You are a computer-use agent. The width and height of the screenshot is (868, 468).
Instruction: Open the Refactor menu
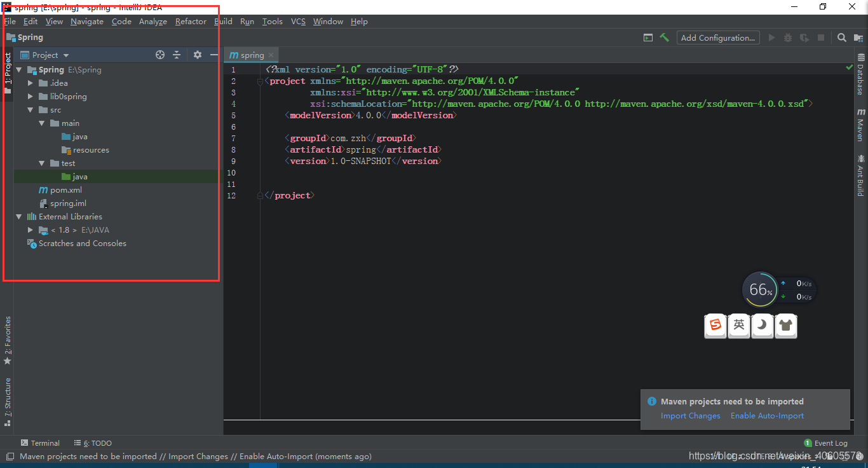pos(191,22)
